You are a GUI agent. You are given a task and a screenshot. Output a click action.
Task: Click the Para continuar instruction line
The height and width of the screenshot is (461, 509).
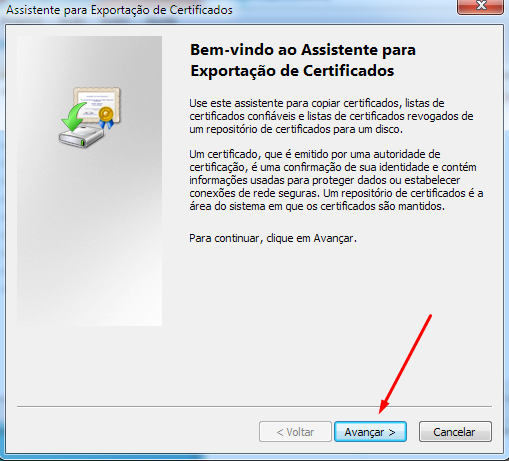[x=273, y=238]
